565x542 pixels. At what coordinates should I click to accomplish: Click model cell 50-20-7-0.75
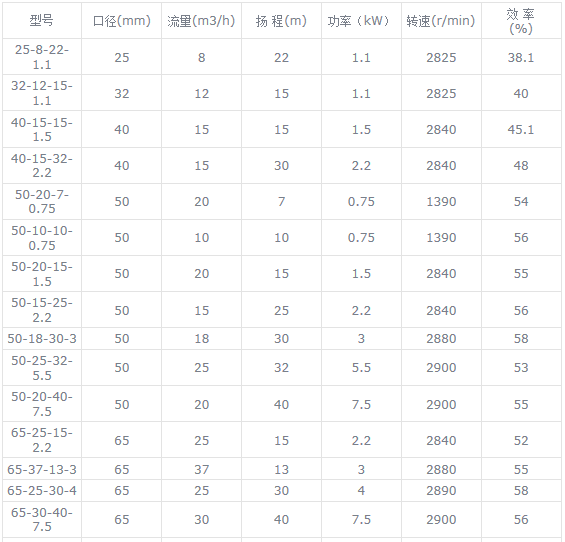click(x=42, y=201)
